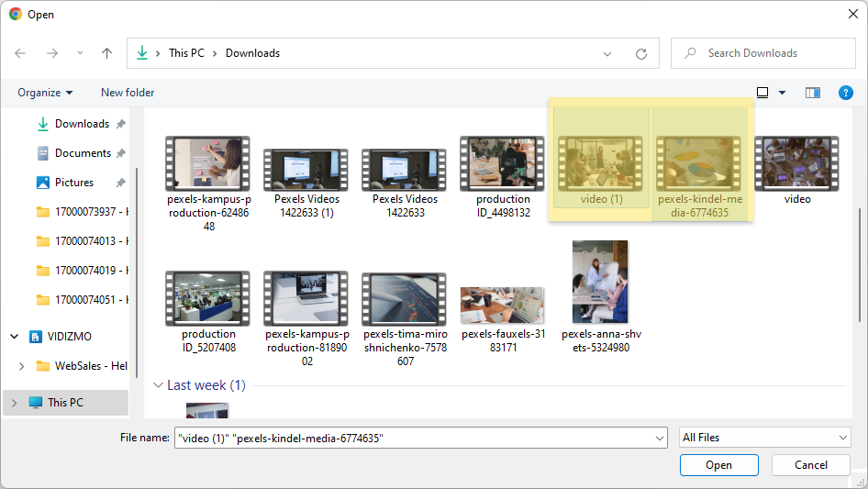This screenshot has width=868, height=489.
Task: Select the pexels-fauxels-3183171 video thumbnail
Action: 502,306
